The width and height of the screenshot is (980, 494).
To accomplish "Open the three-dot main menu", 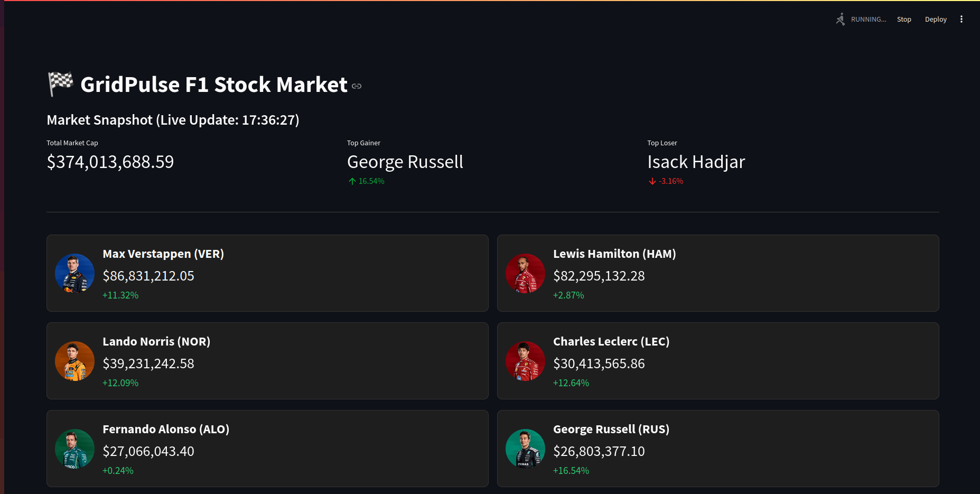I will tap(961, 20).
